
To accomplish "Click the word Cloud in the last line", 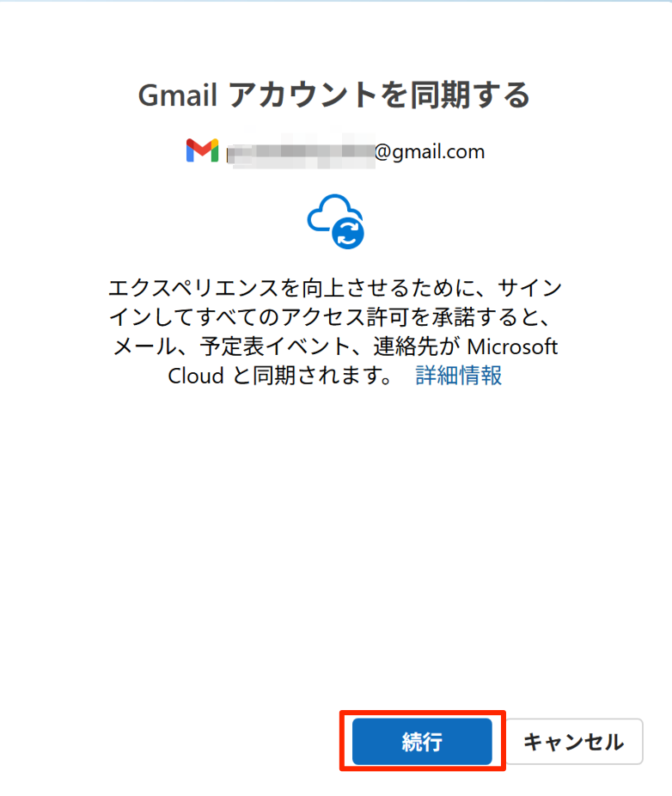I will pyautogui.click(x=196, y=377).
